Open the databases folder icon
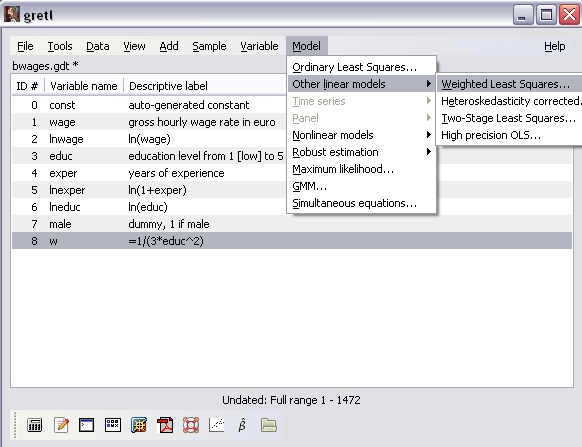Screen dimensions: 582x447 (x=269, y=425)
